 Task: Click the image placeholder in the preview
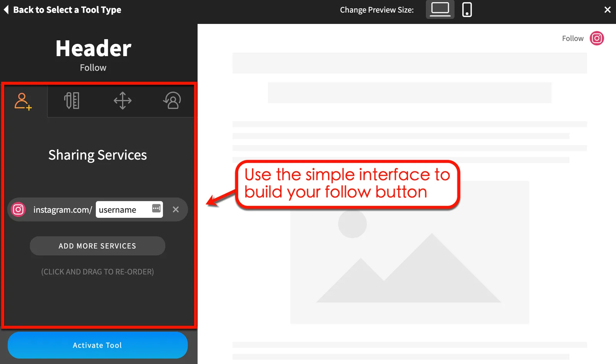click(x=409, y=252)
